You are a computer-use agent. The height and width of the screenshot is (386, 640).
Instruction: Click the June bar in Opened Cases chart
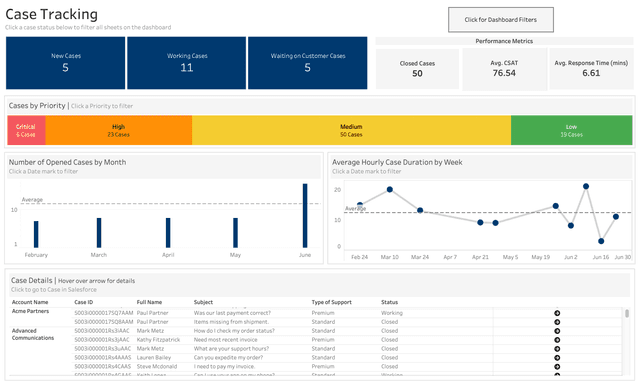coord(305,215)
